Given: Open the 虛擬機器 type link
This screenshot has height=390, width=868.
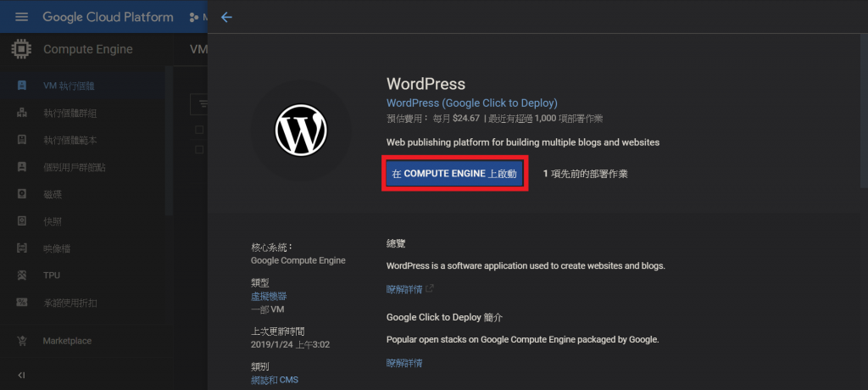Looking at the screenshot, I should point(269,297).
